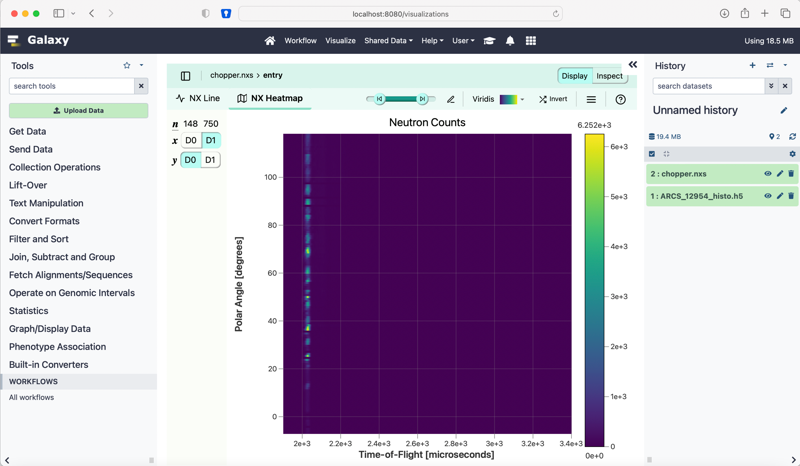
Task: Open the hamburger more-controls menu
Action: tap(591, 99)
